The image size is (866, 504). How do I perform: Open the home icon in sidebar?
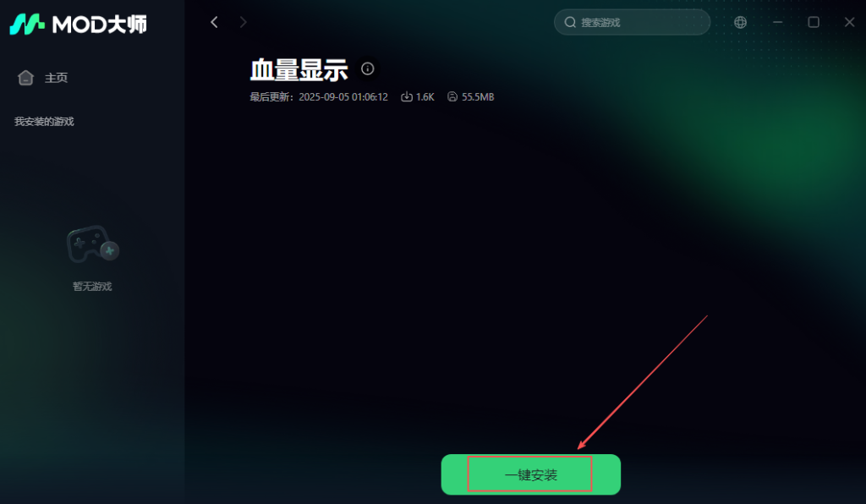(25, 78)
